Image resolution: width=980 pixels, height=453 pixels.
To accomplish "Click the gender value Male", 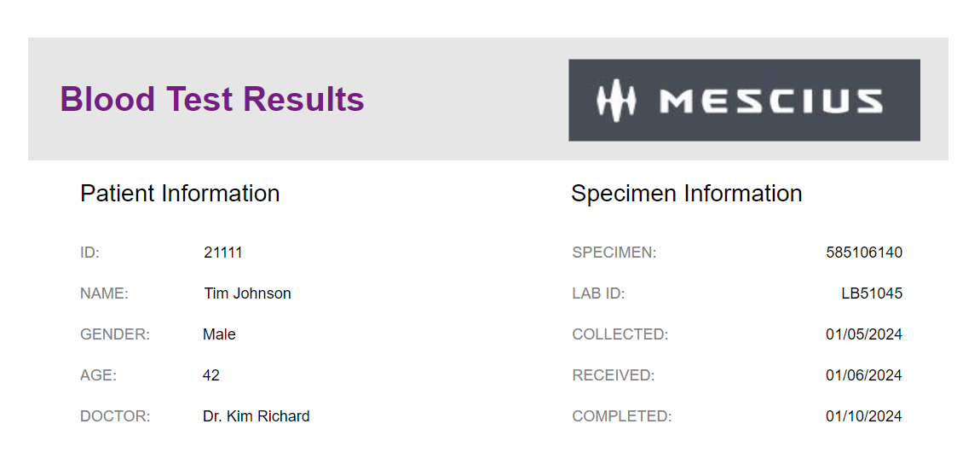I will coord(219,334).
